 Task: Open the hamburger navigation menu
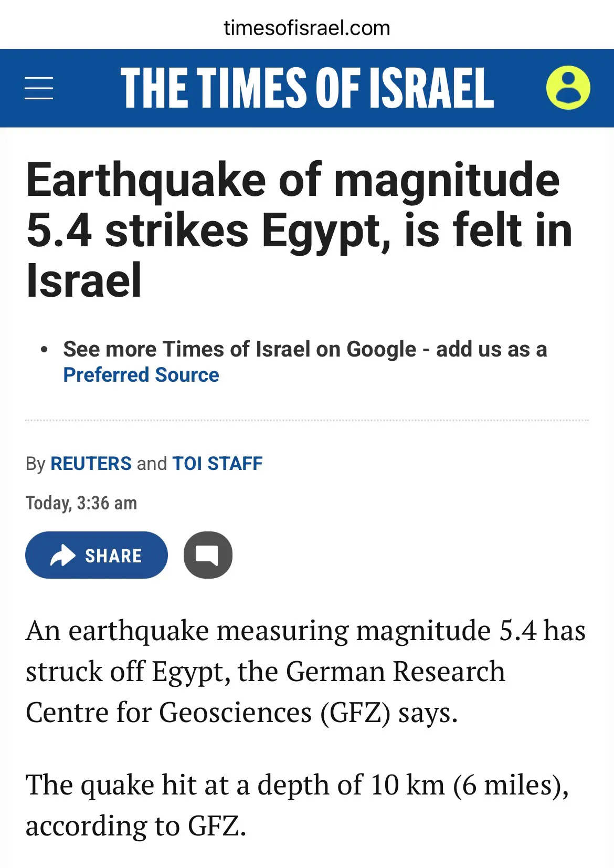(39, 88)
